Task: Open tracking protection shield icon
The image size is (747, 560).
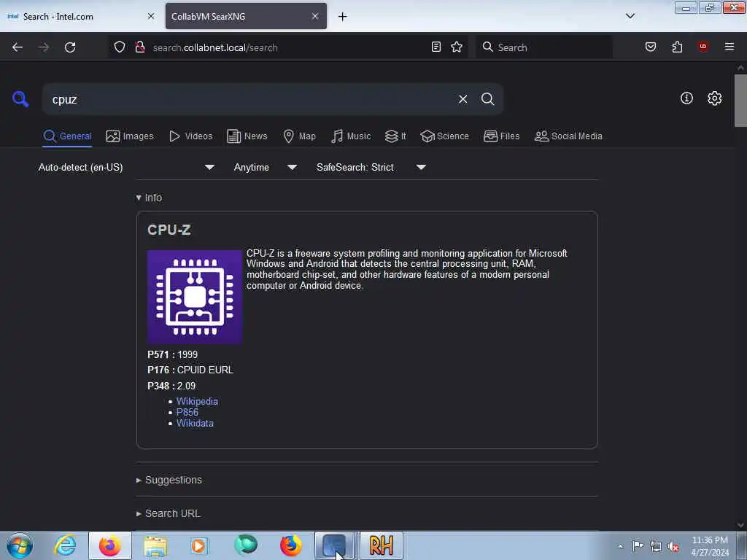Action: (x=120, y=47)
